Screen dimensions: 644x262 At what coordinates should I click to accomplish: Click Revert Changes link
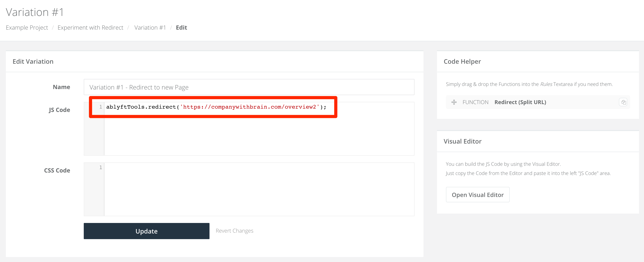234,231
